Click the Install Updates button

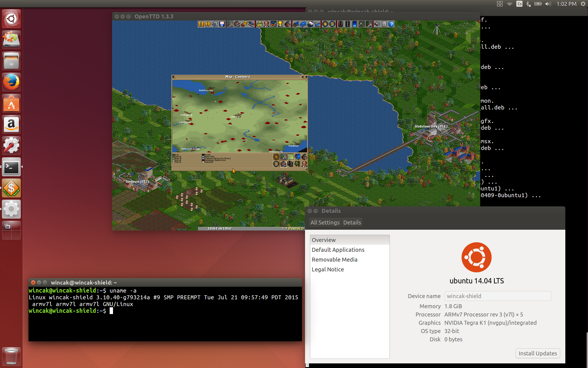(537, 353)
